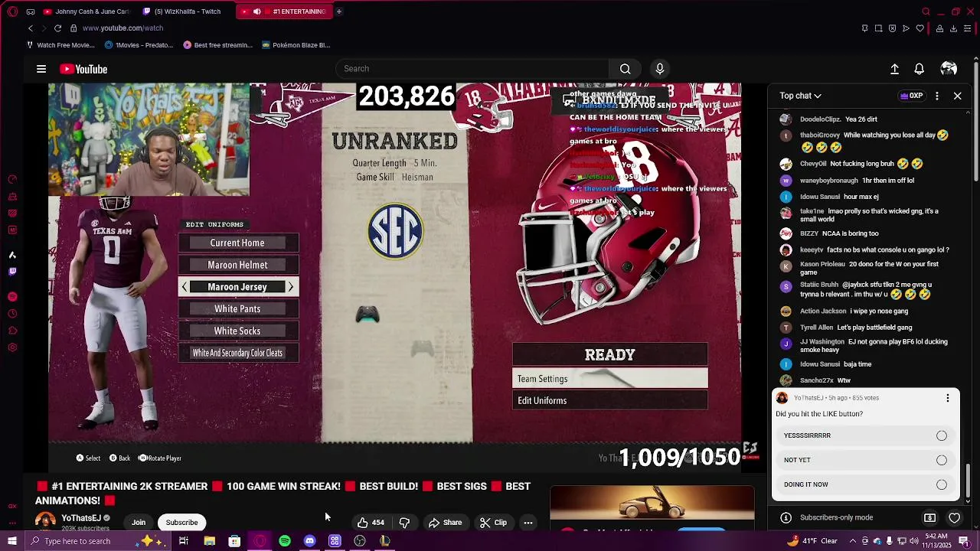The height and width of the screenshot is (551, 980).
Task: Open Pokémon Blaze Bl... bookmark
Action: point(296,45)
